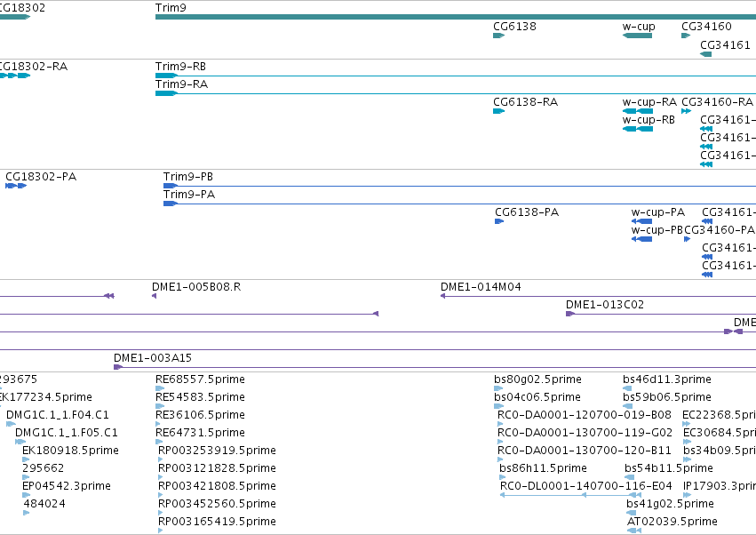Select the Trim9-PB protein label
This screenshot has height=535, width=756.
click(x=188, y=177)
